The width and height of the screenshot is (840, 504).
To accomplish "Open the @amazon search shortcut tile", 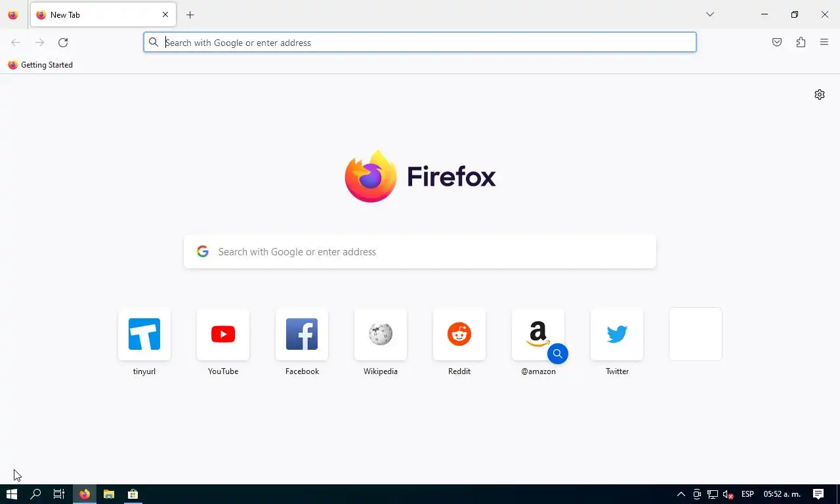I will coord(538,334).
